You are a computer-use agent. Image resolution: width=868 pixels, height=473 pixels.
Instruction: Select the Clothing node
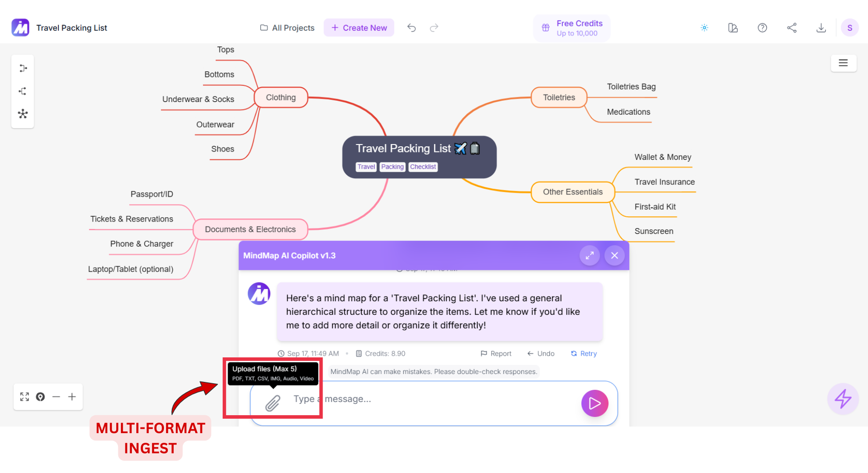tap(281, 97)
